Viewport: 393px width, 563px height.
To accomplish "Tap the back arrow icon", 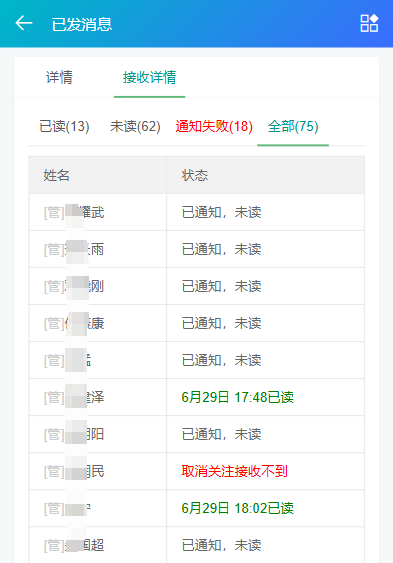I will coord(24,23).
